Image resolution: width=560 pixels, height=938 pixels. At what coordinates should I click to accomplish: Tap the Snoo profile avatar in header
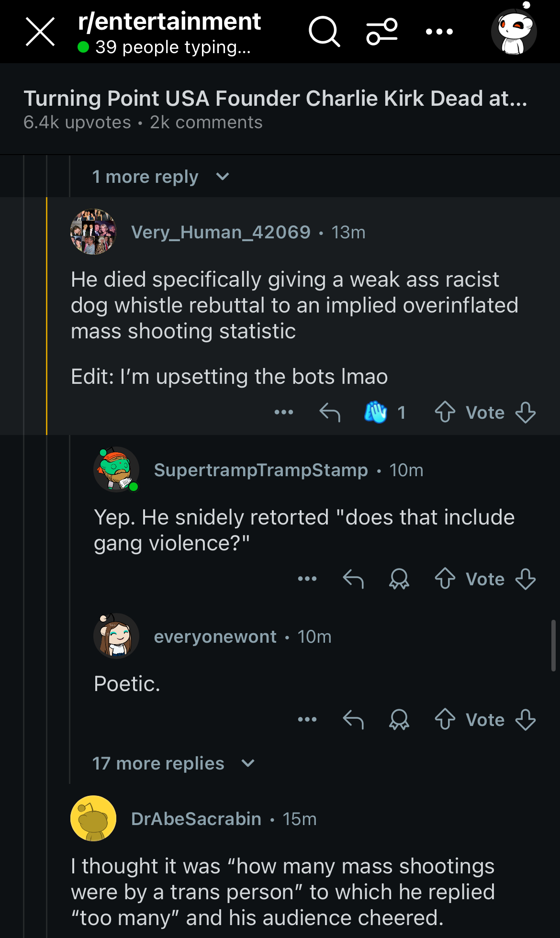[x=514, y=30]
